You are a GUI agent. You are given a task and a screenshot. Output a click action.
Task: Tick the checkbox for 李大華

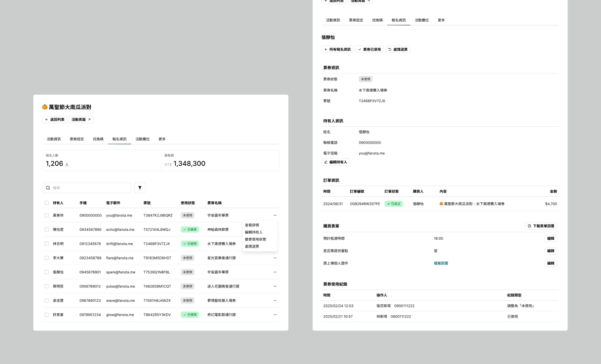pyautogui.click(x=46, y=258)
